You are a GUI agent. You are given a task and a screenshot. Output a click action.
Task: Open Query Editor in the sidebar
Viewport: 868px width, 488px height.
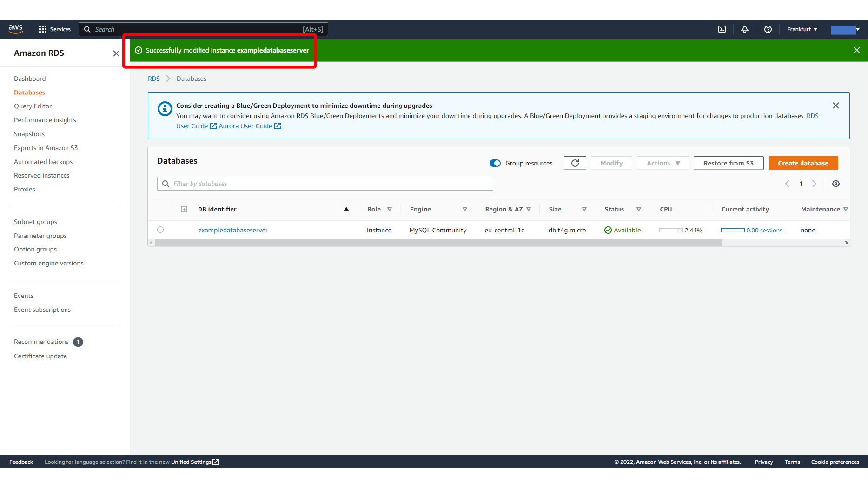pyautogui.click(x=33, y=106)
